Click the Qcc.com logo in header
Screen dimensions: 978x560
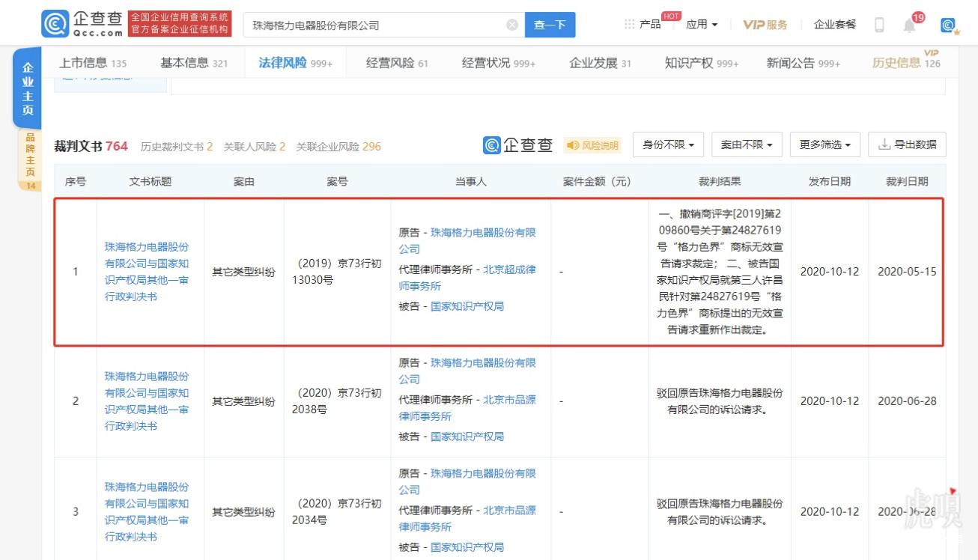coord(82,24)
